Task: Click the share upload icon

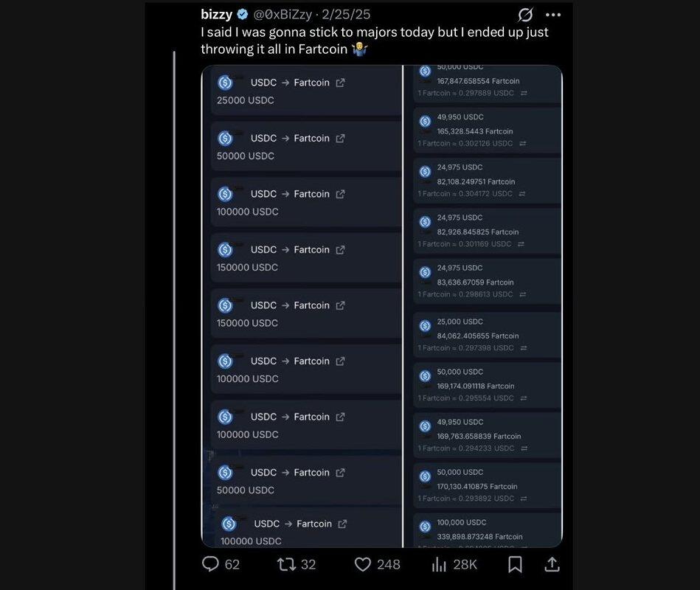Action: coord(552,564)
